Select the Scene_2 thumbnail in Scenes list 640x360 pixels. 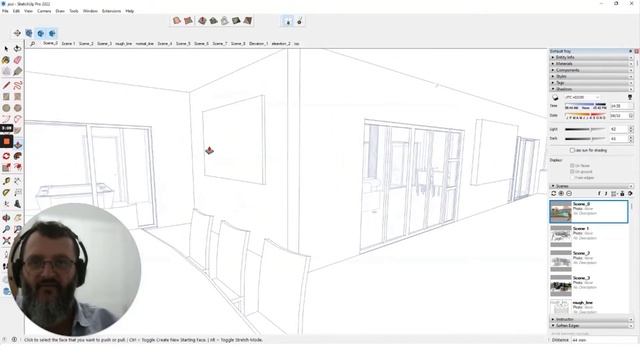560,261
